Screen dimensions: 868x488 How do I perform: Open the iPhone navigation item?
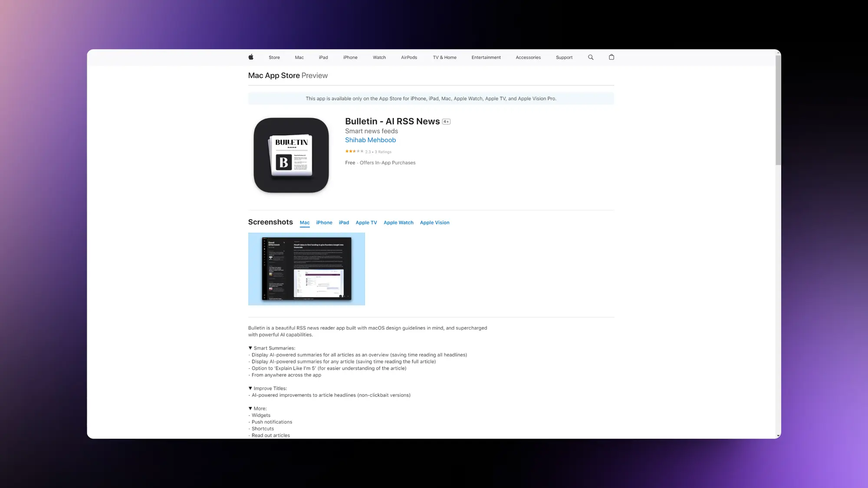[x=350, y=57]
